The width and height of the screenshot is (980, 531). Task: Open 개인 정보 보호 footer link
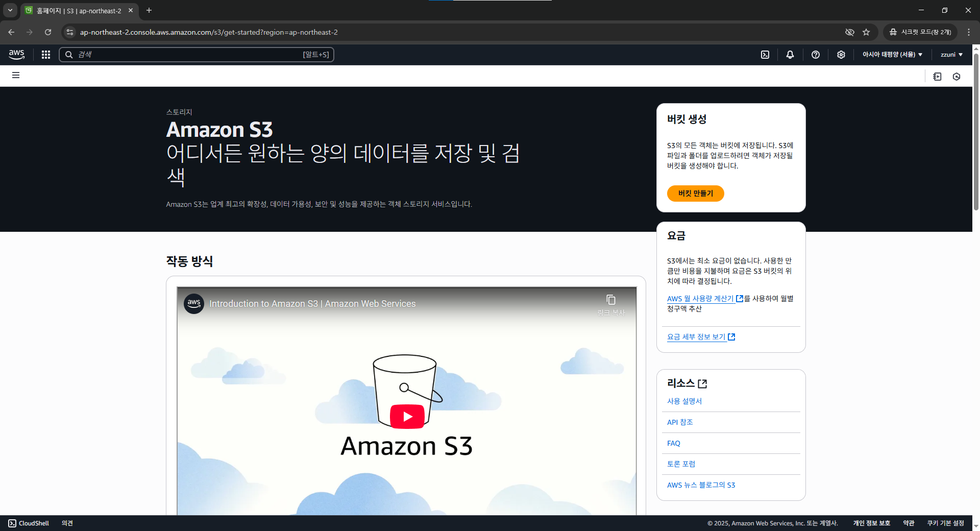[x=871, y=523]
